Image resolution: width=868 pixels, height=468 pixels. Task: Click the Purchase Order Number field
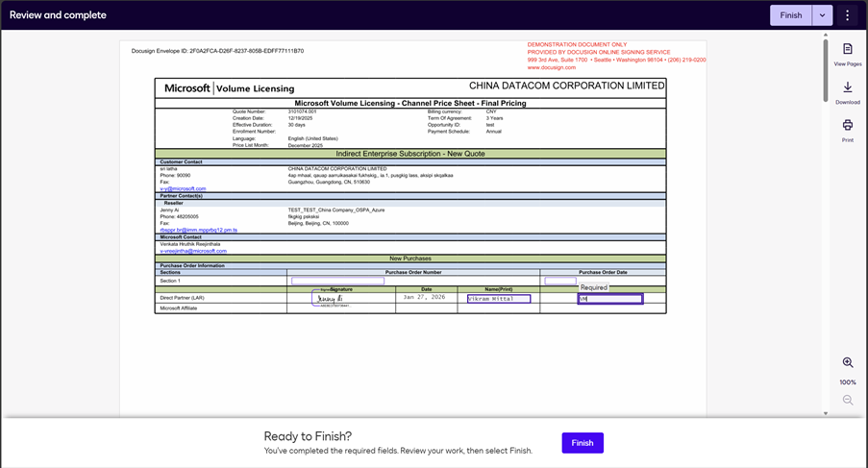click(x=337, y=281)
